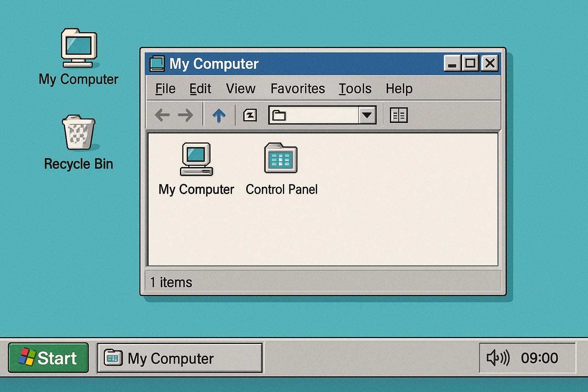Open the View menu

click(240, 89)
